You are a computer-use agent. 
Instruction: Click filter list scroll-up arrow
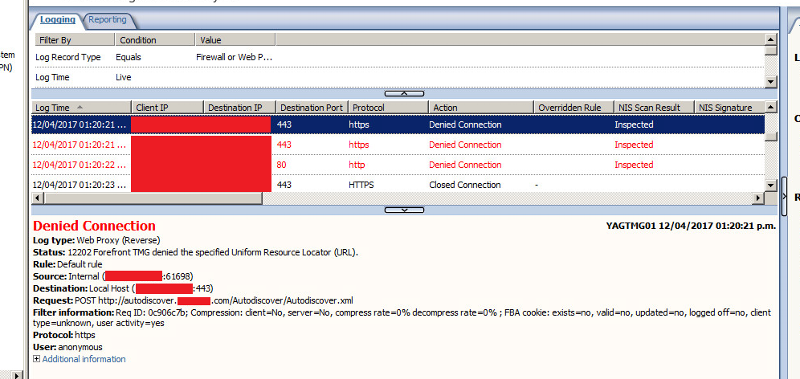[771, 39]
